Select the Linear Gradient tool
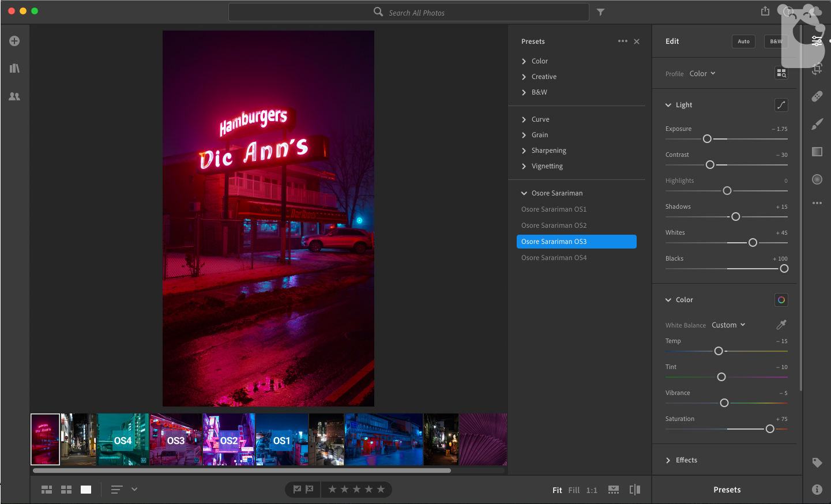This screenshot has height=504, width=831. click(817, 152)
